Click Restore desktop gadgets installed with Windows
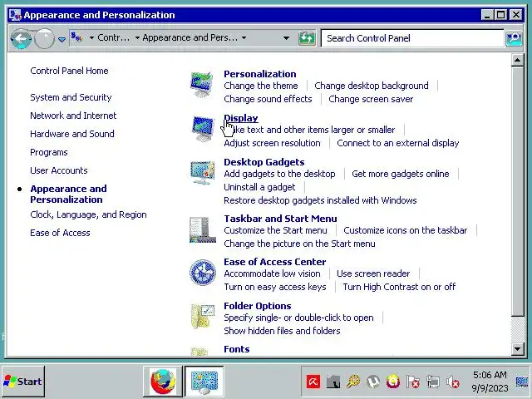Viewport: 532px width, 399px height. coord(320,200)
